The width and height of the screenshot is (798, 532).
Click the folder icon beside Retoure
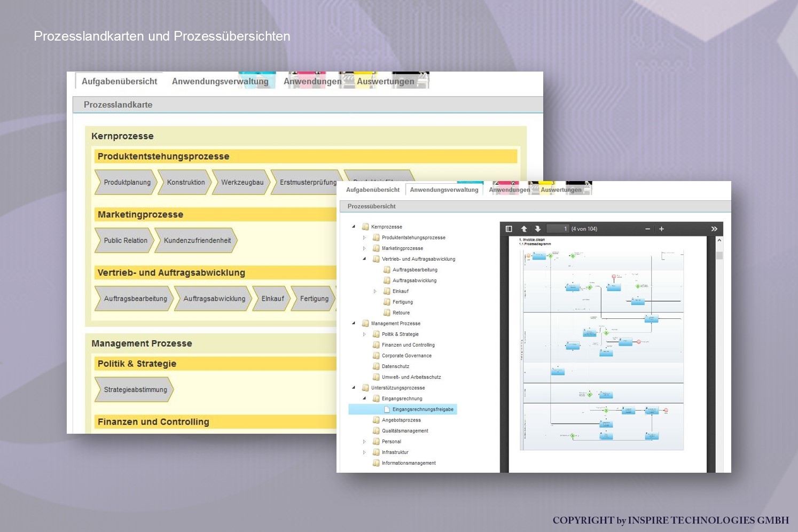click(387, 312)
